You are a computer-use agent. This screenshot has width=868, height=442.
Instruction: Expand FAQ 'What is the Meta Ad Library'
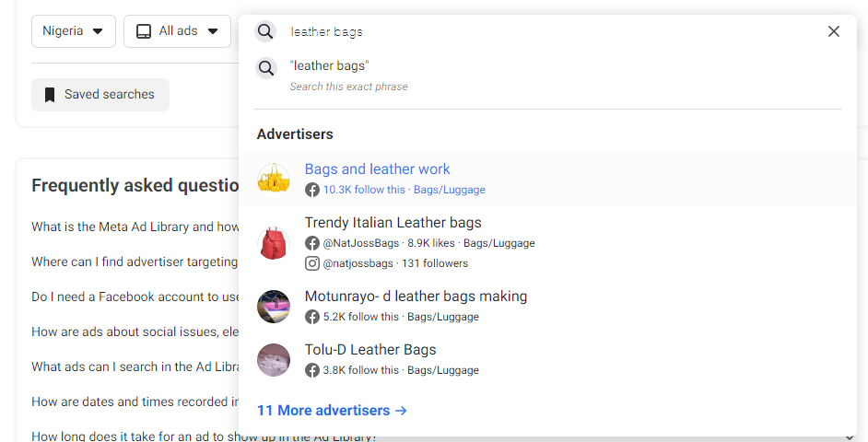pos(135,227)
